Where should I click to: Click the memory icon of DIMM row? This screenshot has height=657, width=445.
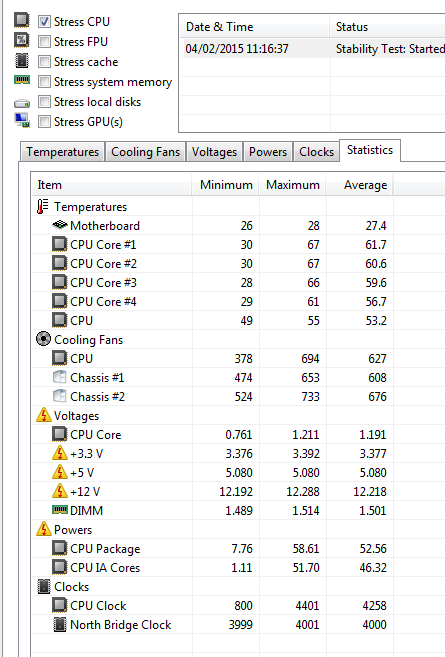click(x=60, y=510)
